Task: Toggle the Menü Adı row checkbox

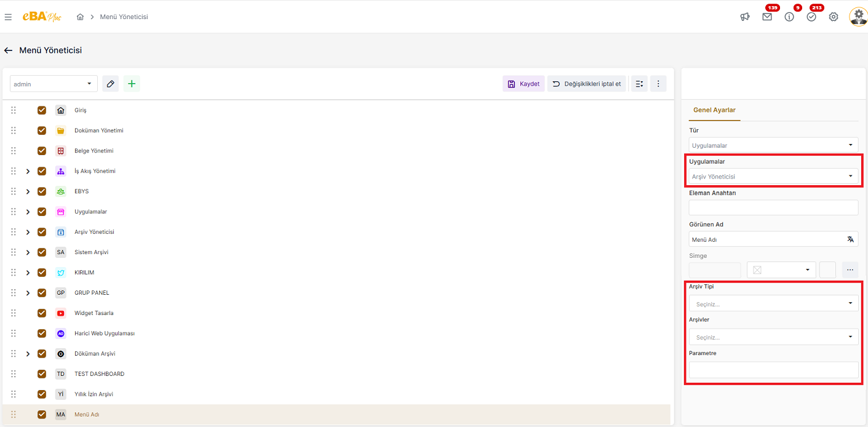Action: pyautogui.click(x=42, y=415)
